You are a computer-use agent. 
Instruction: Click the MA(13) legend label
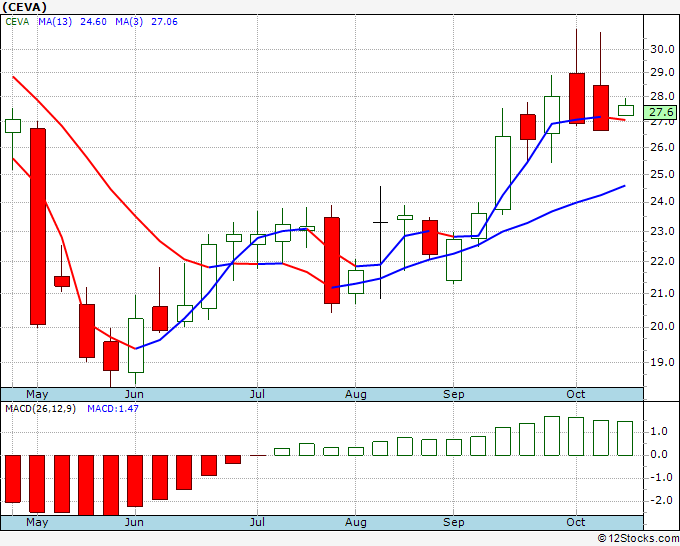pos(55,22)
